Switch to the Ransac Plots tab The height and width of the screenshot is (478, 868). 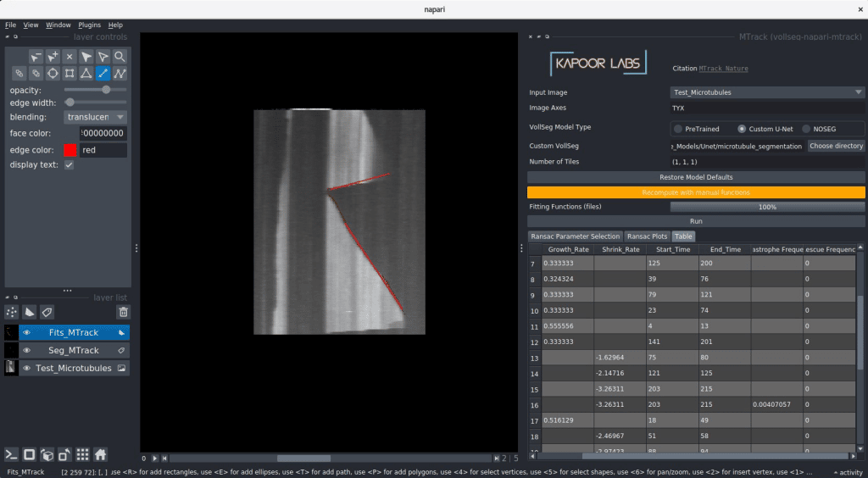coord(648,236)
